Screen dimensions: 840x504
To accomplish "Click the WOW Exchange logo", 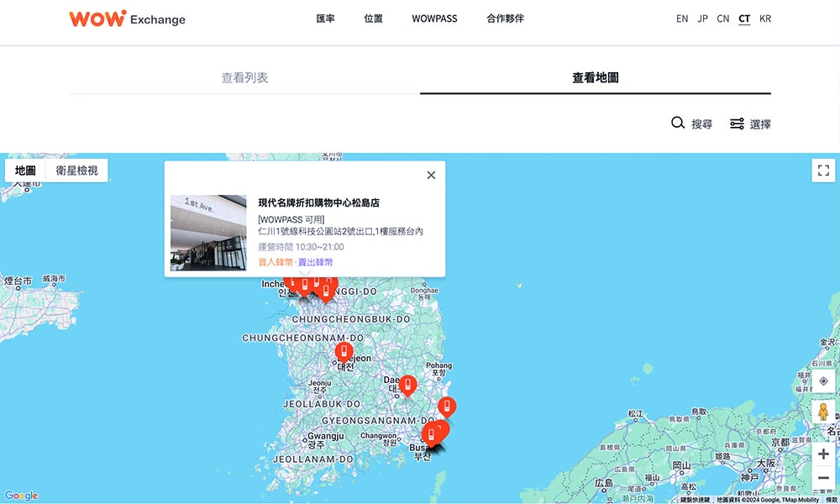I will (127, 18).
